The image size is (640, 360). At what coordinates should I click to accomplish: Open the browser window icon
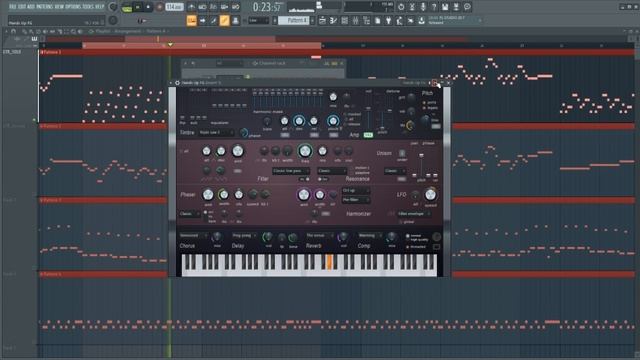(367, 20)
